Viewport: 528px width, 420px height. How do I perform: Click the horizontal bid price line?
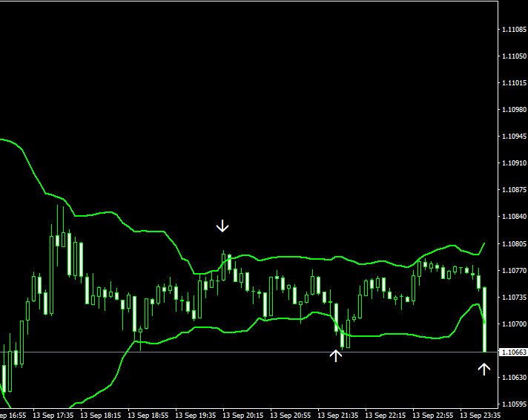pos(249,352)
